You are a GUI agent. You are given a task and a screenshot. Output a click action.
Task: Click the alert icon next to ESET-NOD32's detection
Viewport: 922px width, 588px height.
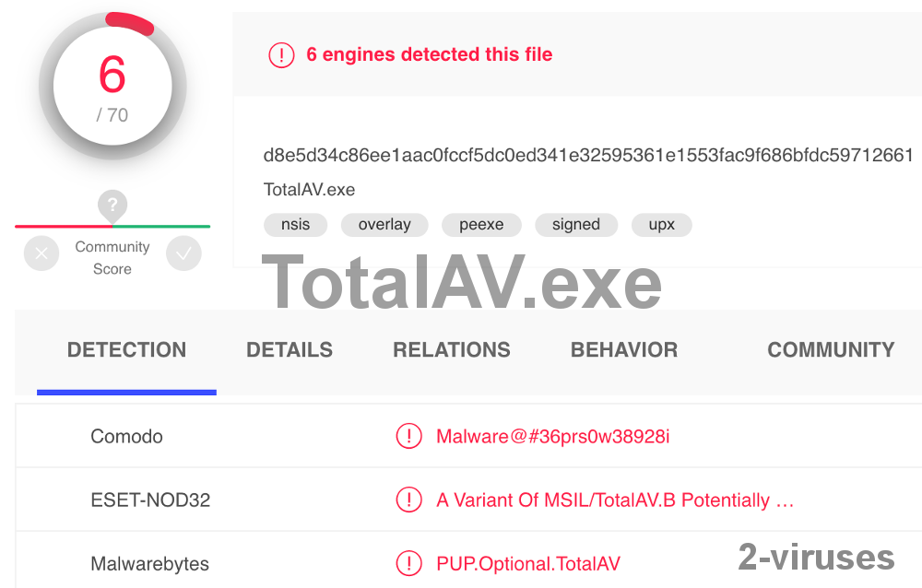(409, 500)
